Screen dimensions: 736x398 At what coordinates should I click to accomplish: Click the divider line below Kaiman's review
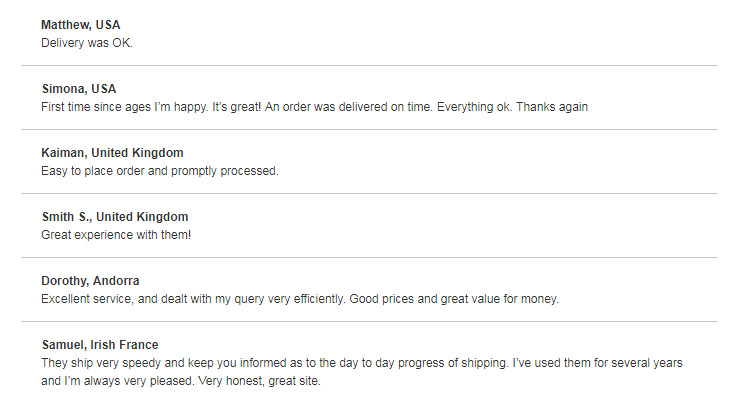point(369,193)
